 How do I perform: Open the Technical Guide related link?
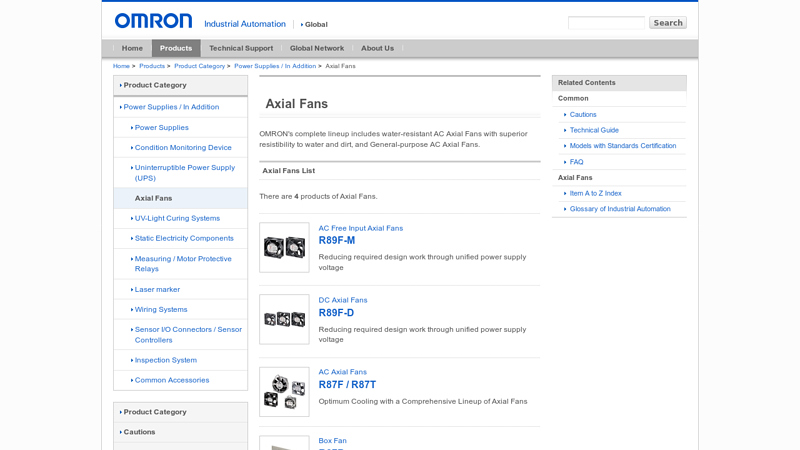pyautogui.click(x=594, y=130)
